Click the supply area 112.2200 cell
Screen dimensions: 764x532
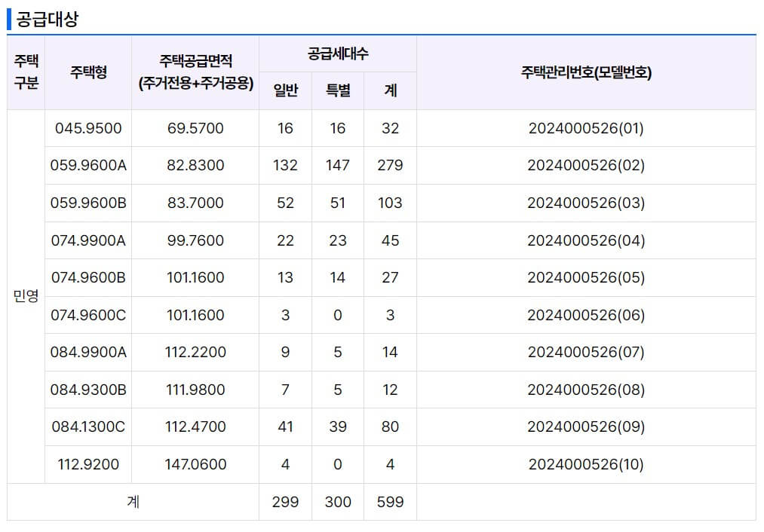[x=195, y=352]
